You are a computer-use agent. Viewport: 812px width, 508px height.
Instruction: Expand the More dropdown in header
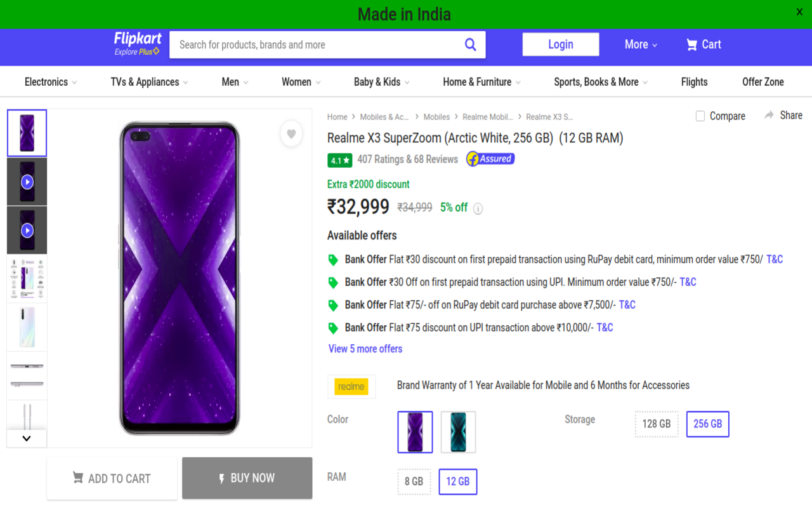[x=641, y=44]
